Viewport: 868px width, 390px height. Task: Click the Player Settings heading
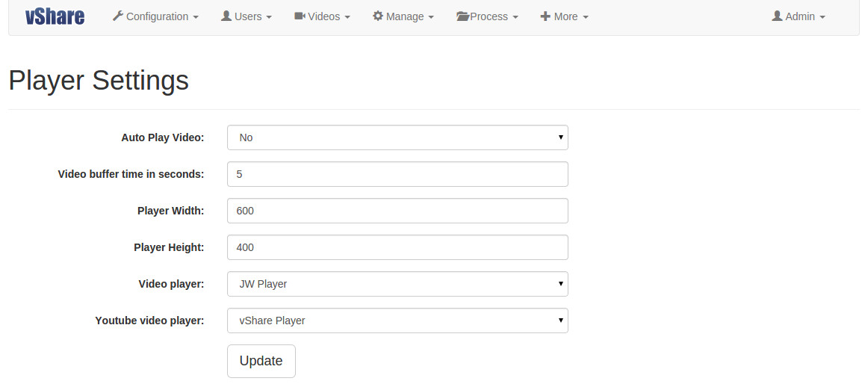pos(99,81)
